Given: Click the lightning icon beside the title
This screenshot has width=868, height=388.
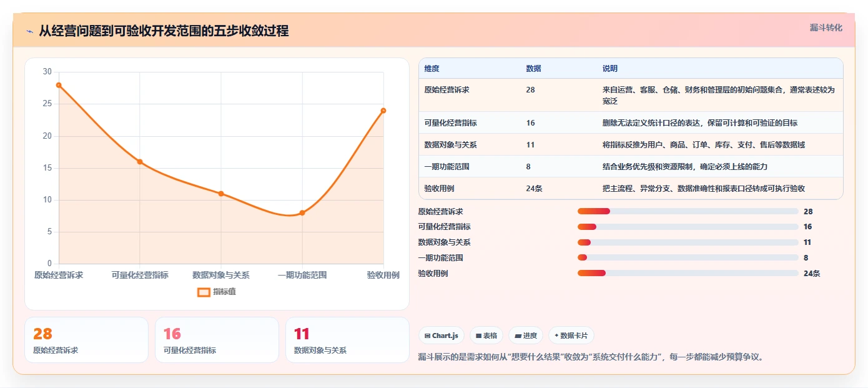Looking at the screenshot, I should click(x=29, y=31).
